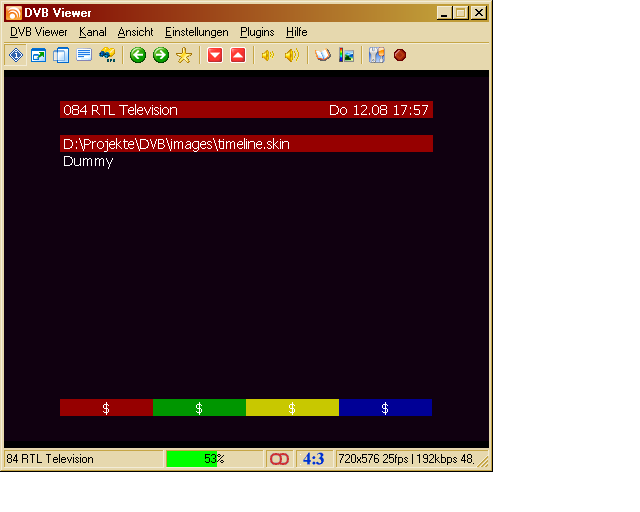Screen dimensions: 640x512
Task: Select the timeline.skin path entry
Action: tap(246, 144)
